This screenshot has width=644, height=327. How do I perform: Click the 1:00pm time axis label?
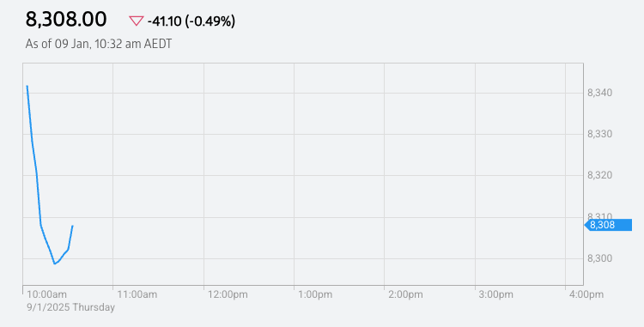click(315, 294)
